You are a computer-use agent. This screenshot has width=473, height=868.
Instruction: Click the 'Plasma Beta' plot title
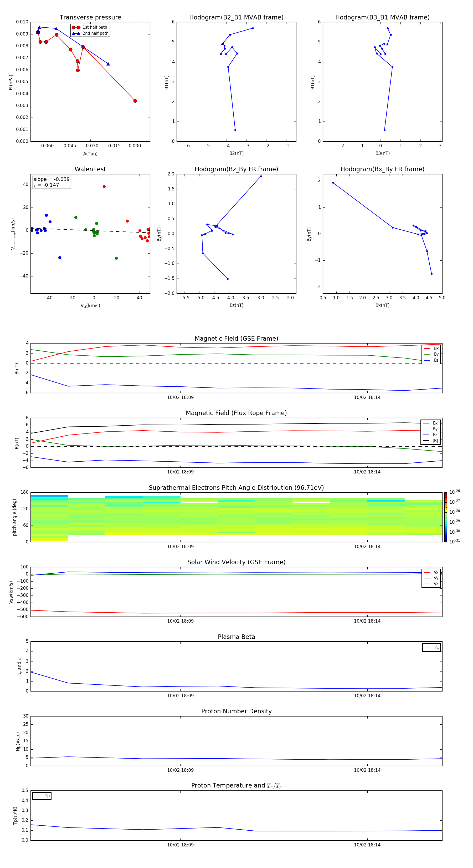coord(236,637)
